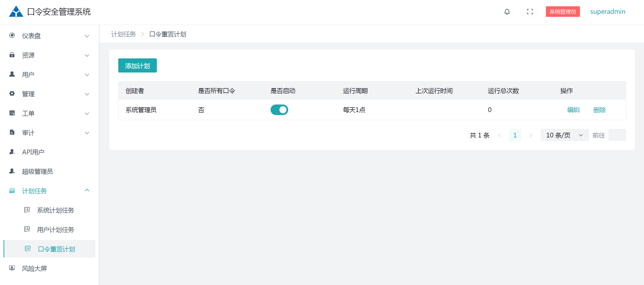644x285 pixels.
Task: Click the notification bell icon
Action: point(507,12)
